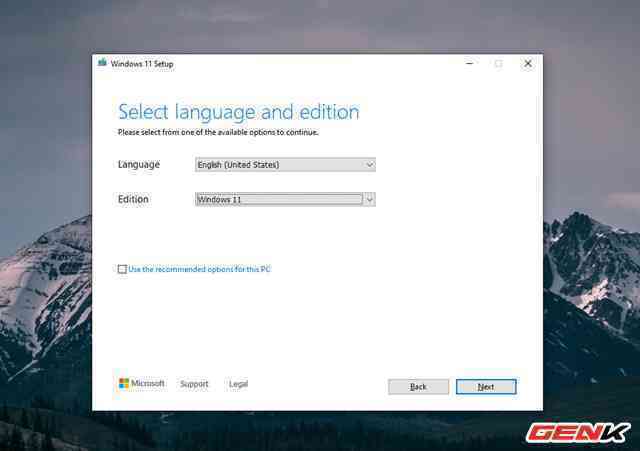Click the Windows 11 Setup title bar icon
Viewport: 640px width, 451px height.
102,63
